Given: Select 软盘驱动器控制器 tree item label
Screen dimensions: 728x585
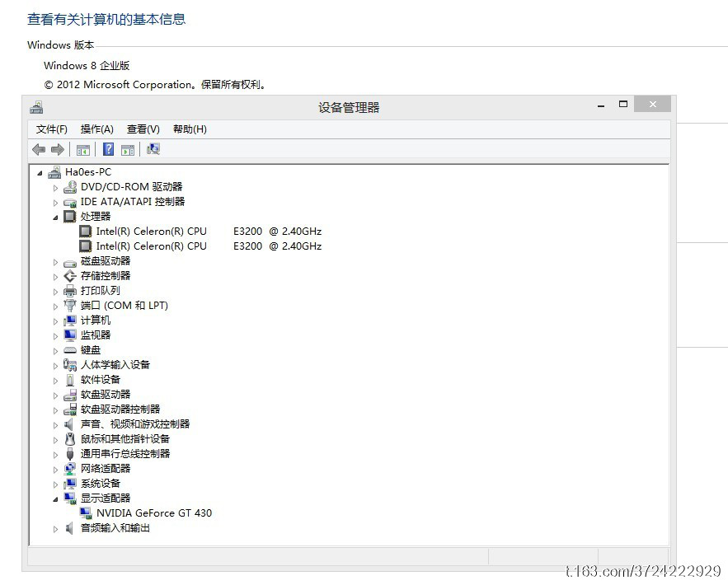Looking at the screenshot, I should point(120,409).
